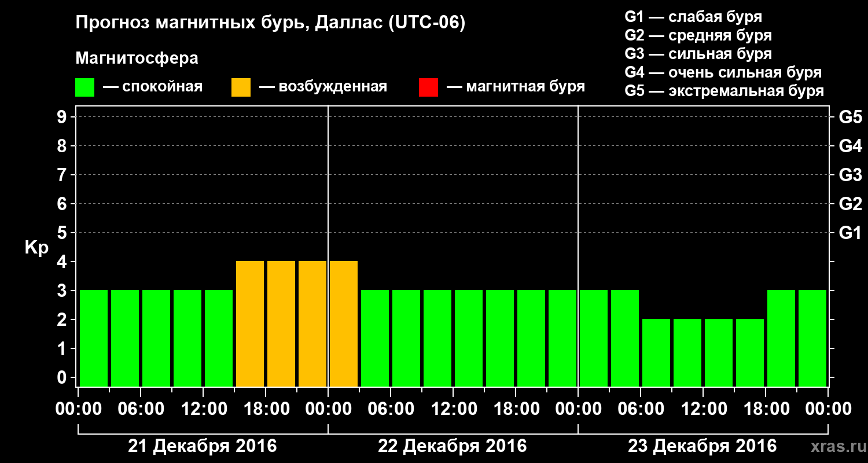
Task: Select the 21 Декабря 2016 date label
Action: pyautogui.click(x=203, y=446)
